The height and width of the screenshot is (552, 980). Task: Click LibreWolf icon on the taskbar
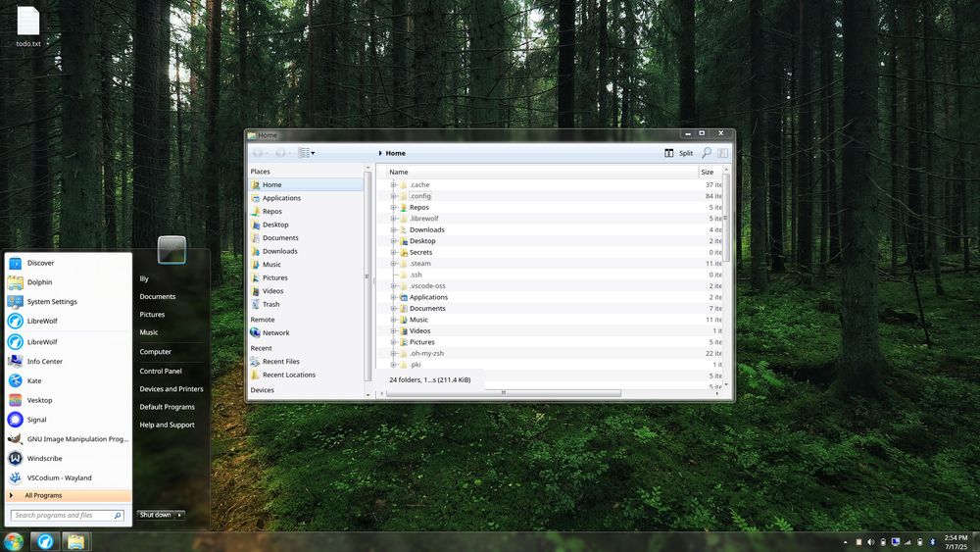pyautogui.click(x=45, y=541)
